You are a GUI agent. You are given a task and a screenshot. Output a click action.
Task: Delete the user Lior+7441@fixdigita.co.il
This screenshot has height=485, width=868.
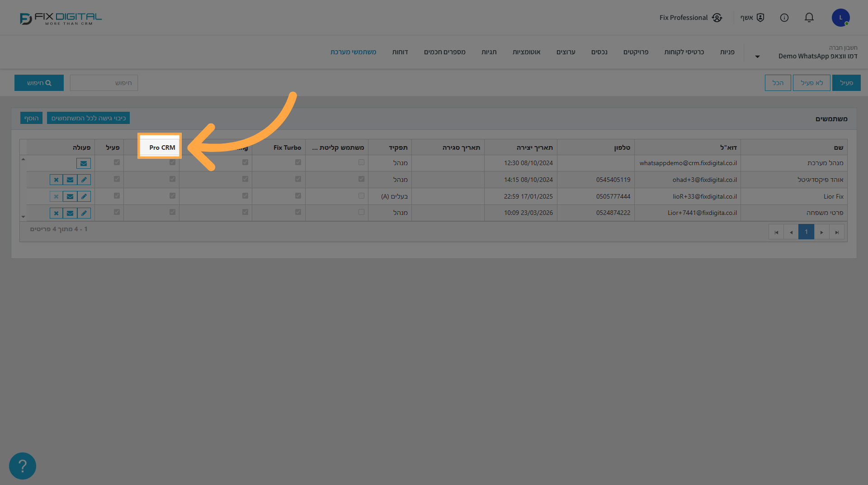(56, 213)
